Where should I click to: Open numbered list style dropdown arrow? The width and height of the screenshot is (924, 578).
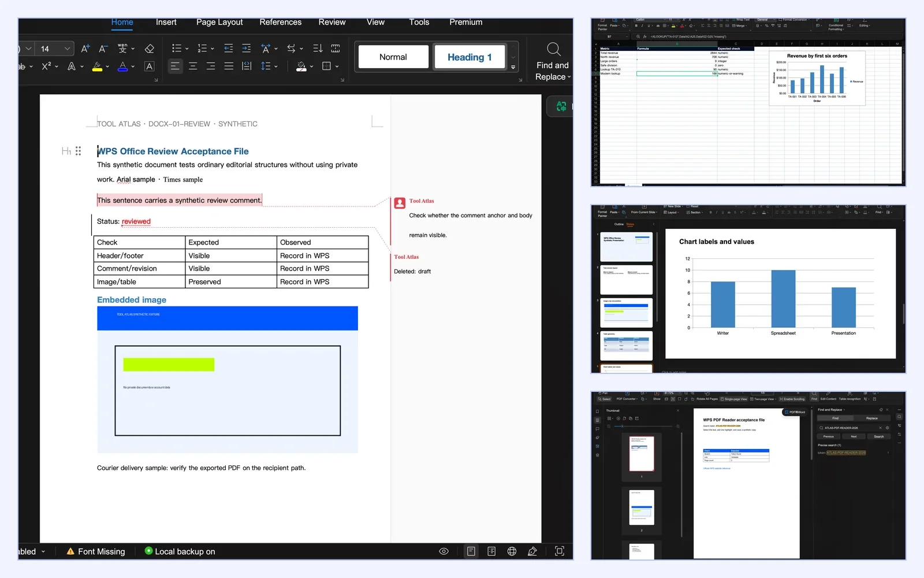(212, 49)
